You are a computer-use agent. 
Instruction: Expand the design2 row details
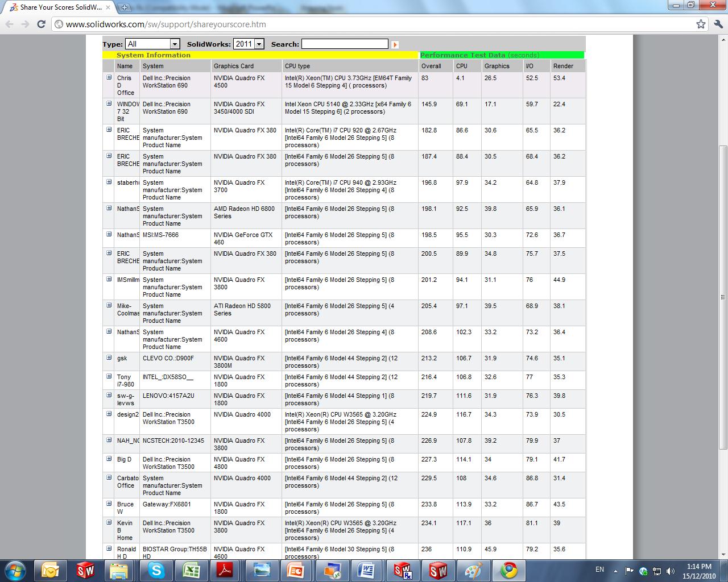point(109,414)
